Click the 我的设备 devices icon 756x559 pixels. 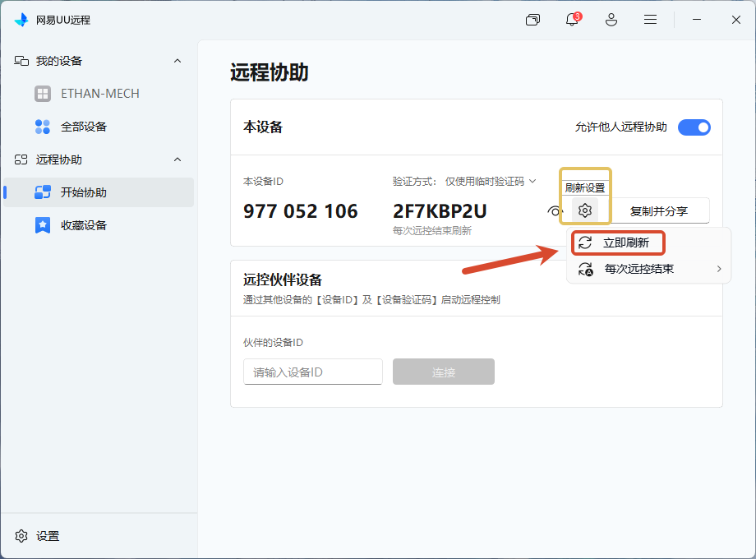pyautogui.click(x=21, y=61)
